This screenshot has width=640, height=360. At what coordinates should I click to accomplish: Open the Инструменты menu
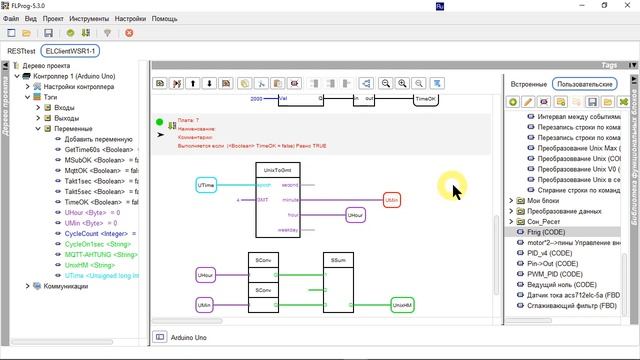click(89, 19)
